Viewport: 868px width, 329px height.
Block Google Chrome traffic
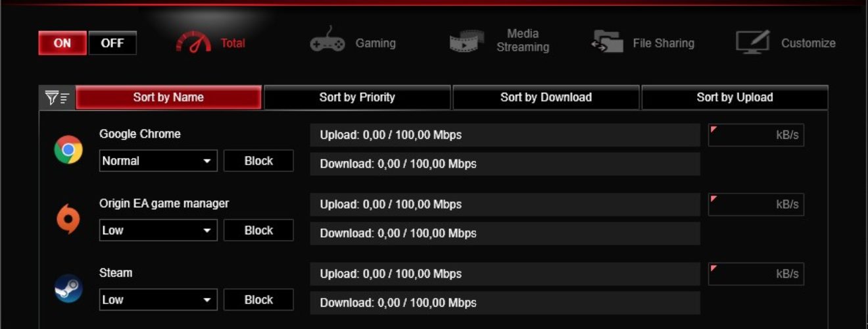(258, 161)
